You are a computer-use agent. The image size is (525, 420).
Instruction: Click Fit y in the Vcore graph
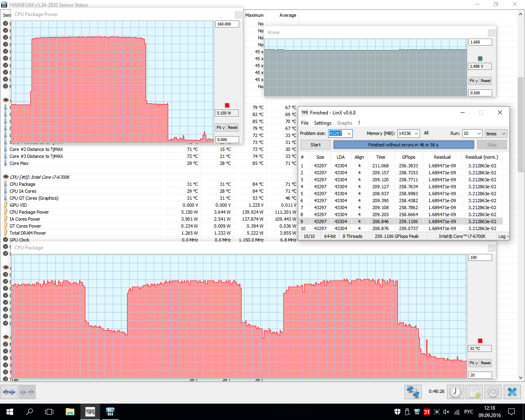click(474, 81)
